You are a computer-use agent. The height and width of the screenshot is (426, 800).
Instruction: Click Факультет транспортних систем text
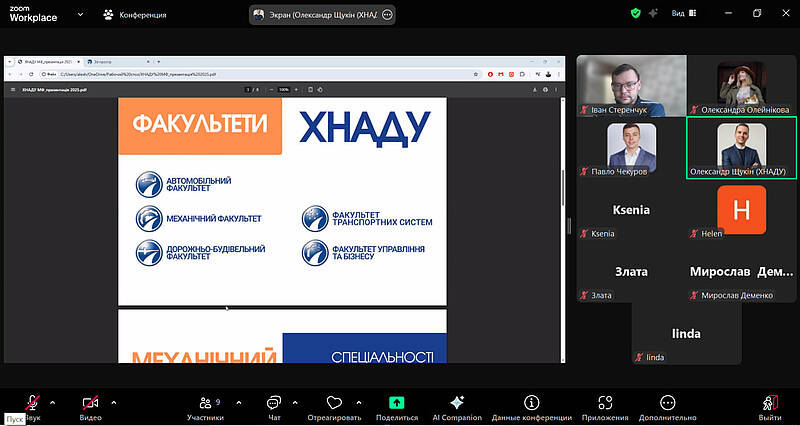coord(382,218)
